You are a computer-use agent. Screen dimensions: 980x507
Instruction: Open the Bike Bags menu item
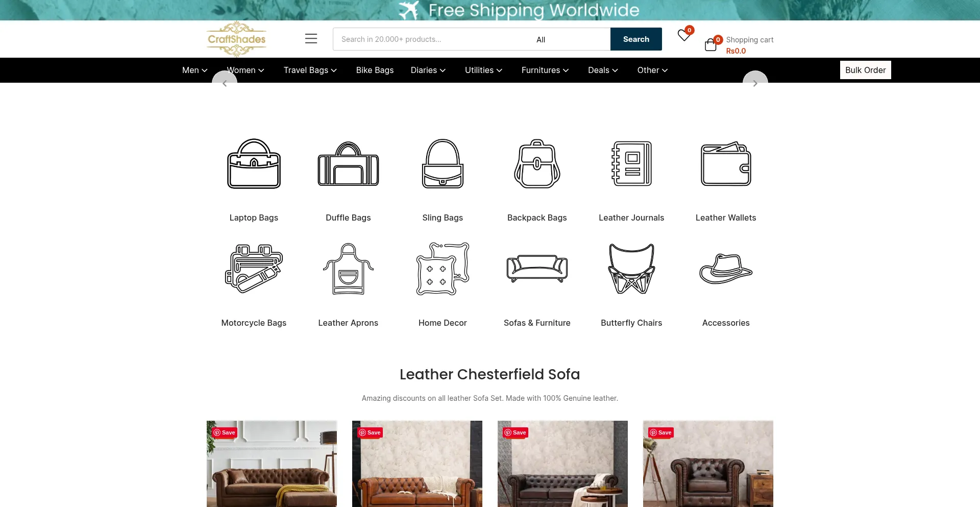point(375,70)
